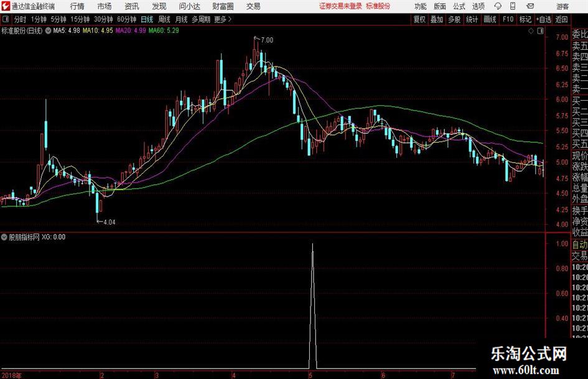Viewport: 588px width, 379px height.
Task: Click the XG: 0.00 indicator value
Action: click(x=54, y=237)
